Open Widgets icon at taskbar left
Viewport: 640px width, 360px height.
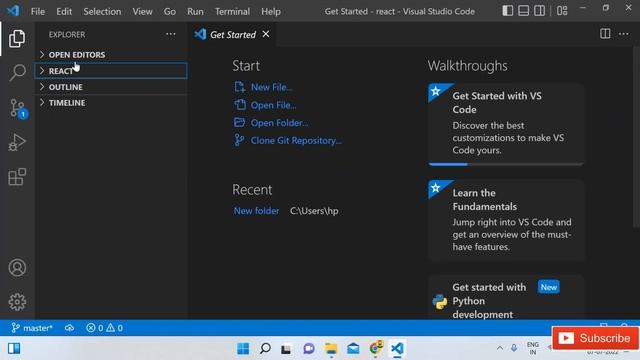point(14,349)
